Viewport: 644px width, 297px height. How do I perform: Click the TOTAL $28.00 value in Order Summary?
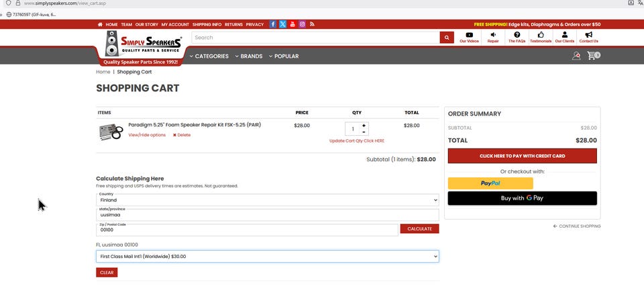pyautogui.click(x=586, y=140)
